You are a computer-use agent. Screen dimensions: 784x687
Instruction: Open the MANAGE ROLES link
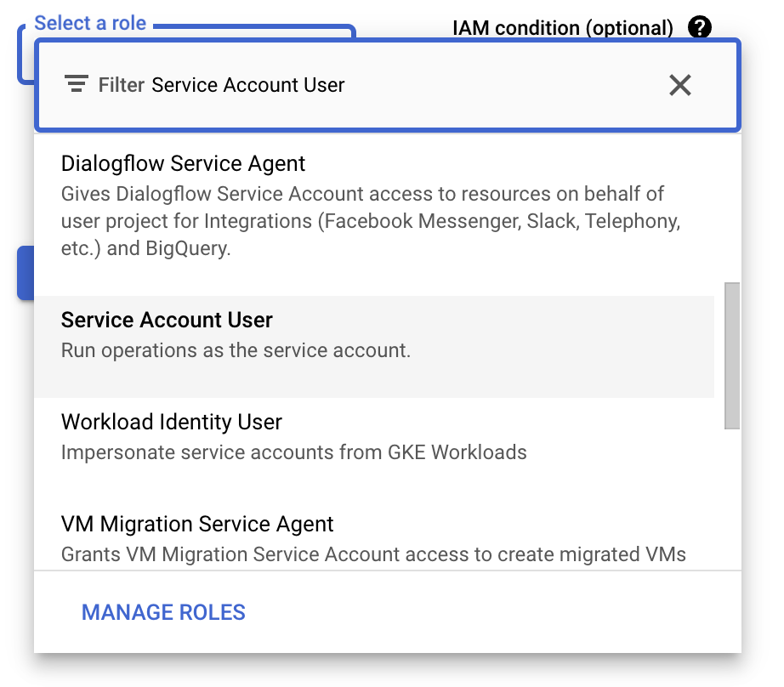[x=163, y=612]
